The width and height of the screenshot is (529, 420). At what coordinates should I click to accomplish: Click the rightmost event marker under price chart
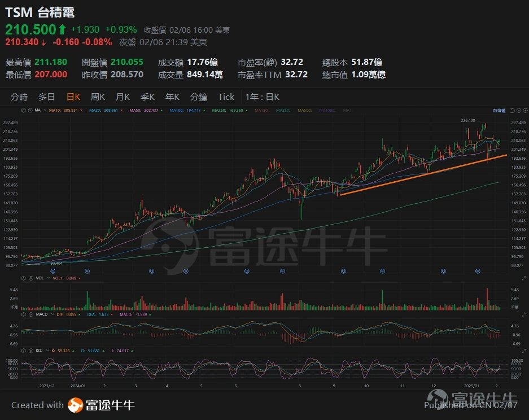tap(478, 271)
